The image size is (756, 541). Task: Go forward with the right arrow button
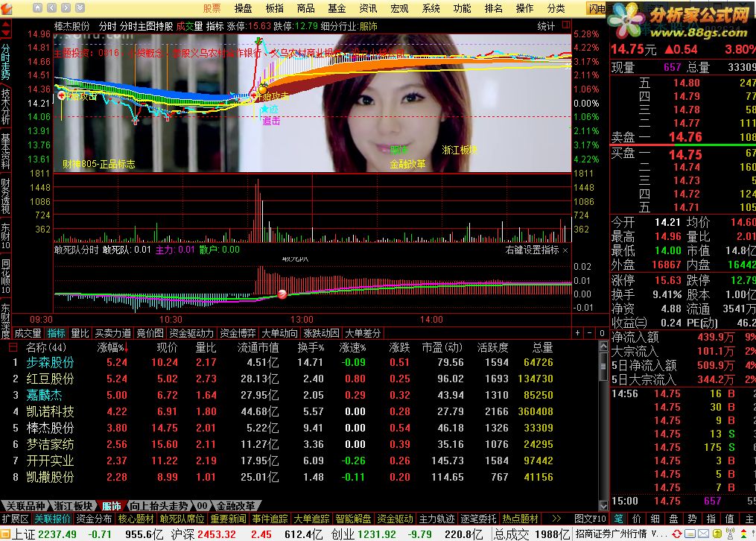(66, 7)
